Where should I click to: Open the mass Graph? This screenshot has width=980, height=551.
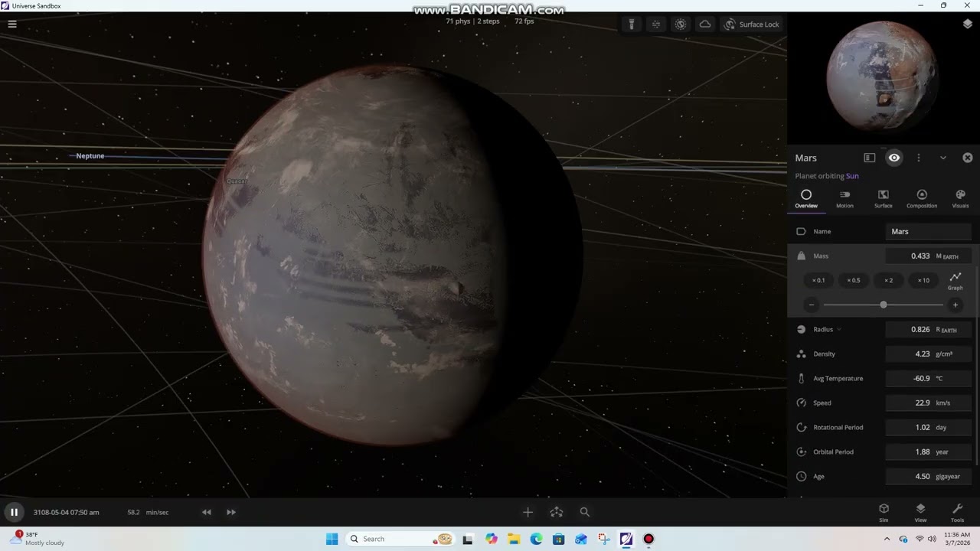coord(955,280)
